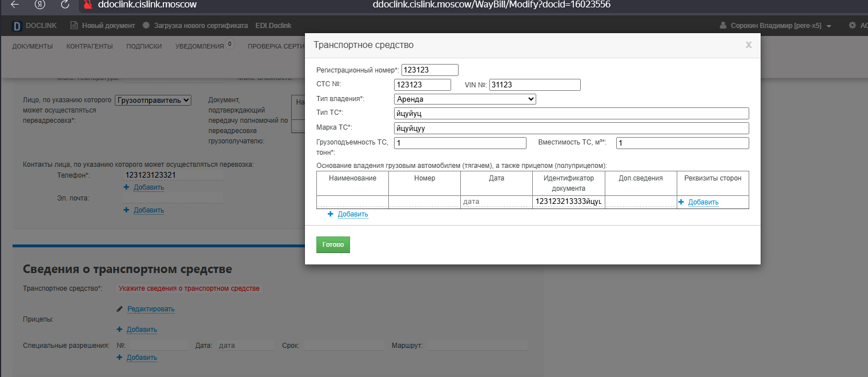Image resolution: width=868 pixels, height=377 pixels.
Task: Click the Доп.сведения cell in ownership table
Action: [641, 202]
